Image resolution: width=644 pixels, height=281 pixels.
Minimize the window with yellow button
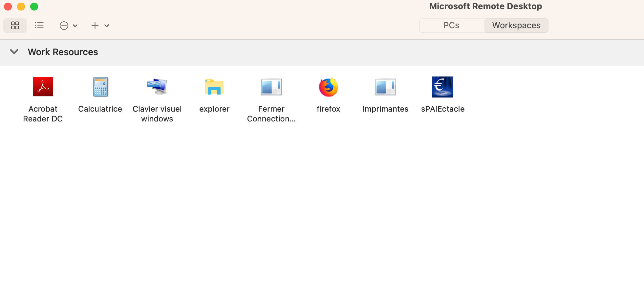pyautogui.click(x=21, y=7)
